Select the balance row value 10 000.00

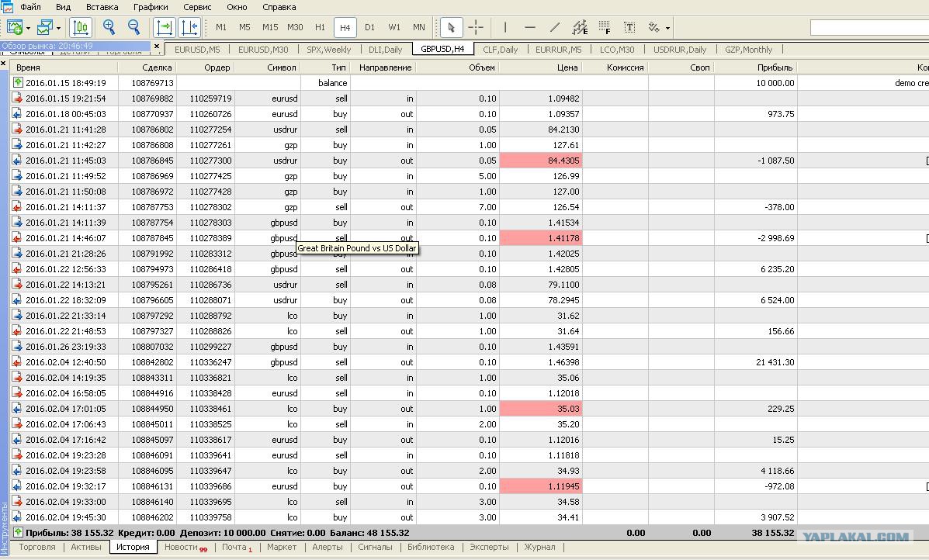click(775, 83)
